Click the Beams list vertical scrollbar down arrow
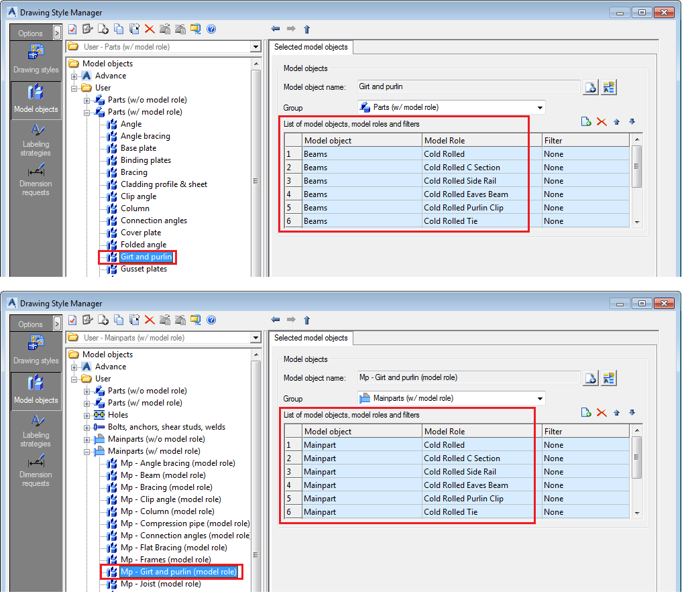 (637, 223)
